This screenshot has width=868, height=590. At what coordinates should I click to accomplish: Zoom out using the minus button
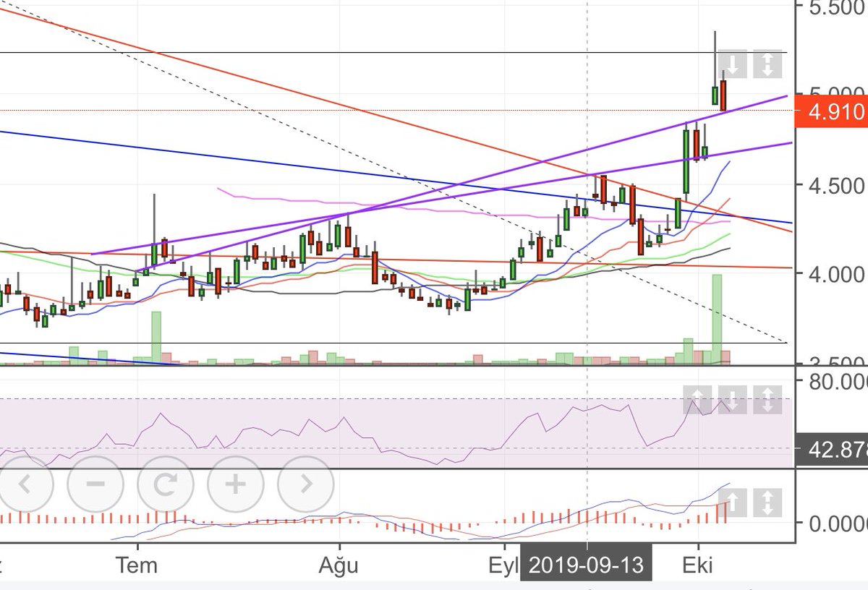click(x=95, y=484)
